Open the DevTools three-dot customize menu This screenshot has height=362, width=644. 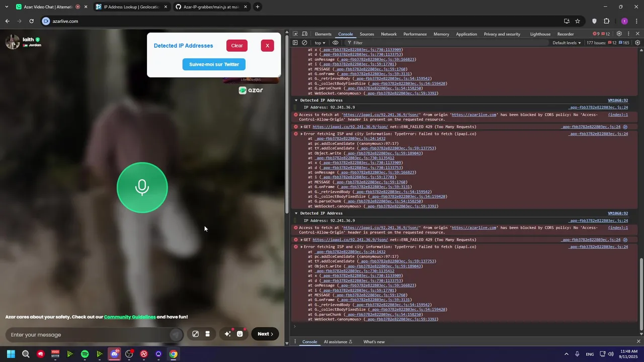[628, 34]
